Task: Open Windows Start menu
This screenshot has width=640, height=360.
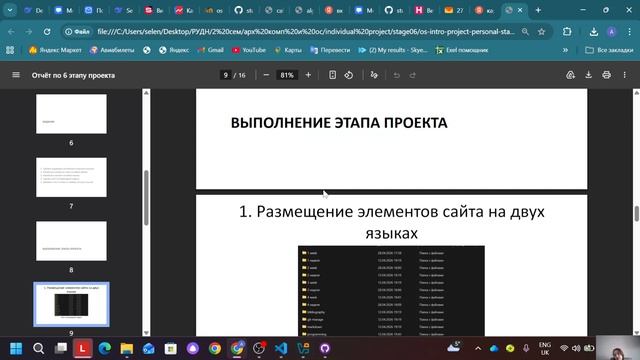Action: tap(16, 348)
